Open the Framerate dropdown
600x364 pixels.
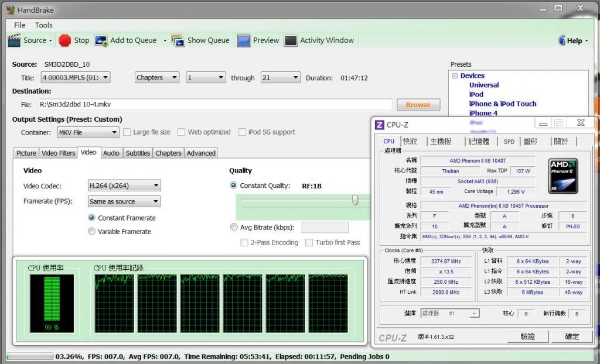point(124,201)
